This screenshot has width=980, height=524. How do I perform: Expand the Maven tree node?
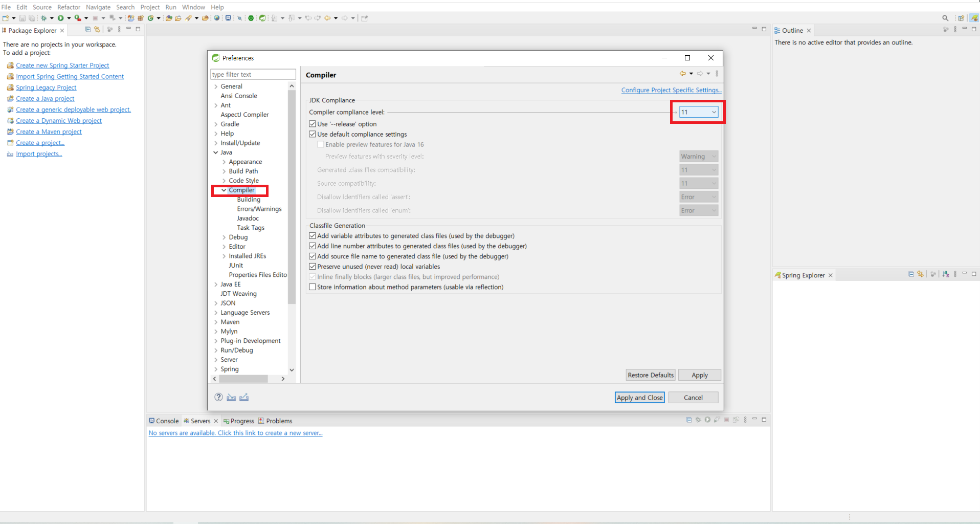[x=216, y=322]
